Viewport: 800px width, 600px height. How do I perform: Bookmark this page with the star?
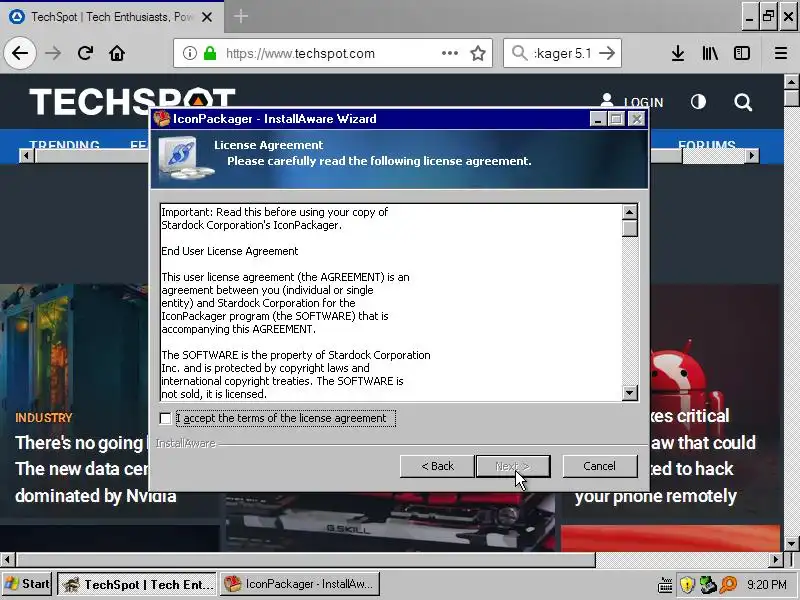click(478, 53)
